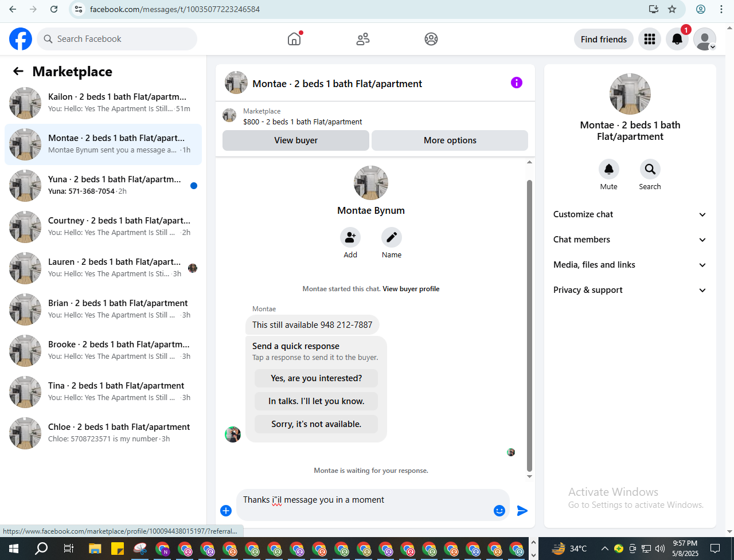Open the Home feed icon

pos(294,39)
